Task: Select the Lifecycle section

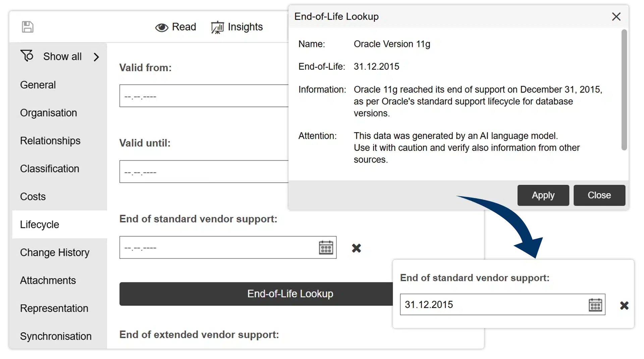Action: (40, 224)
